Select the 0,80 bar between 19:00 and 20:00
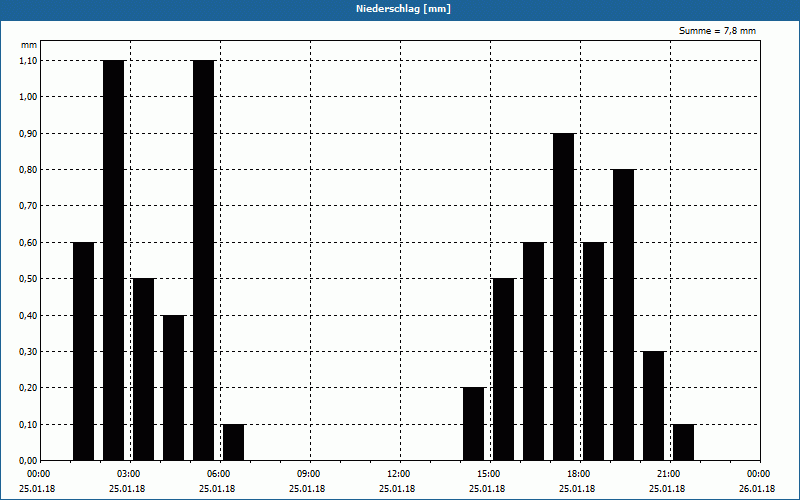 pos(623,315)
